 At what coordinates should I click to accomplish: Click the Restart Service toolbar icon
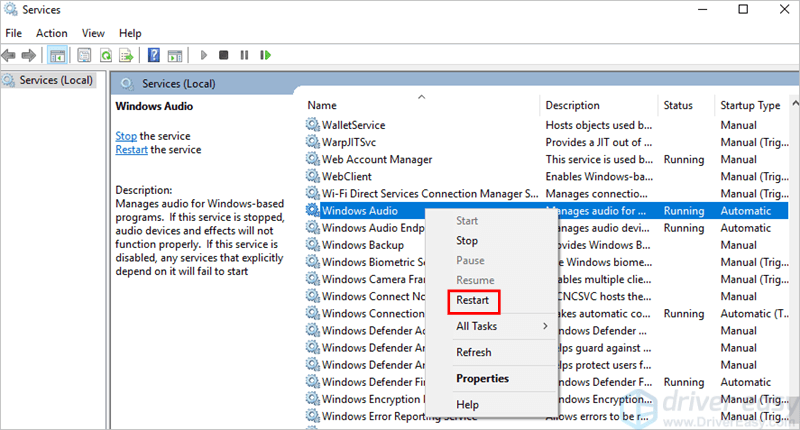[x=263, y=55]
